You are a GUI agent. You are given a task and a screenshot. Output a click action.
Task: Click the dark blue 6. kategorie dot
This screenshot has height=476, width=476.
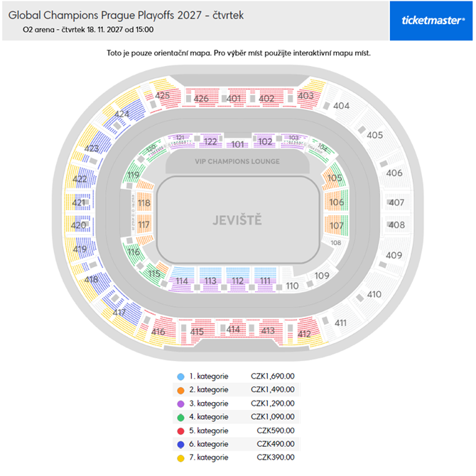180,444
